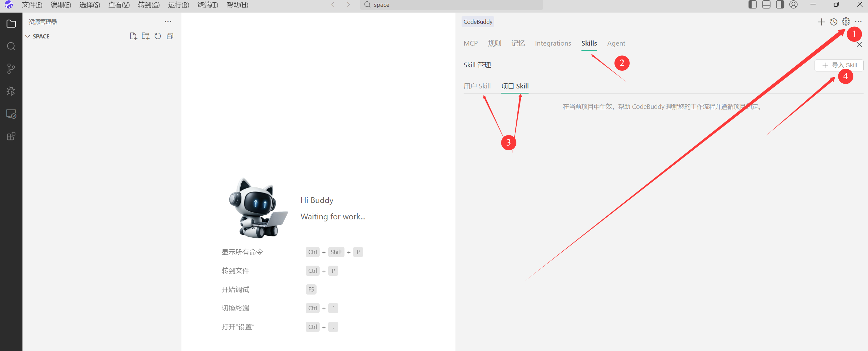Open the Run and Debug view
Image resolution: width=868 pixels, height=351 pixels.
11,91
